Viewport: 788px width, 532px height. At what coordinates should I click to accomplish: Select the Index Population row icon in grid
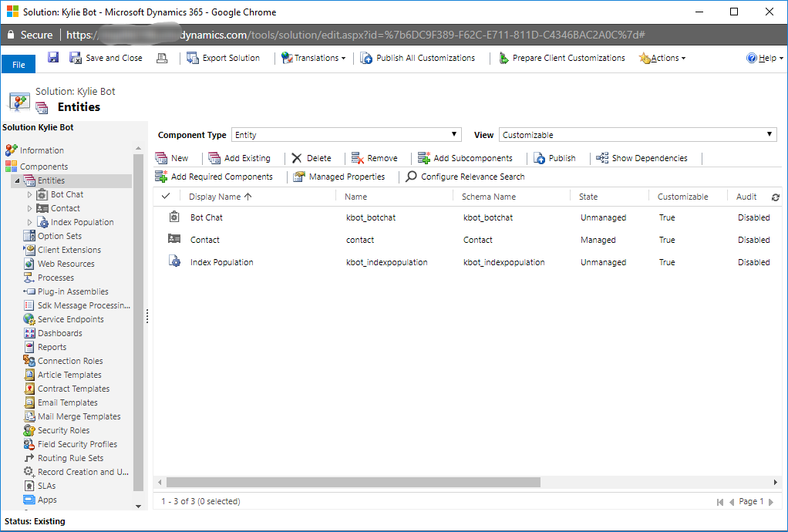[174, 261]
